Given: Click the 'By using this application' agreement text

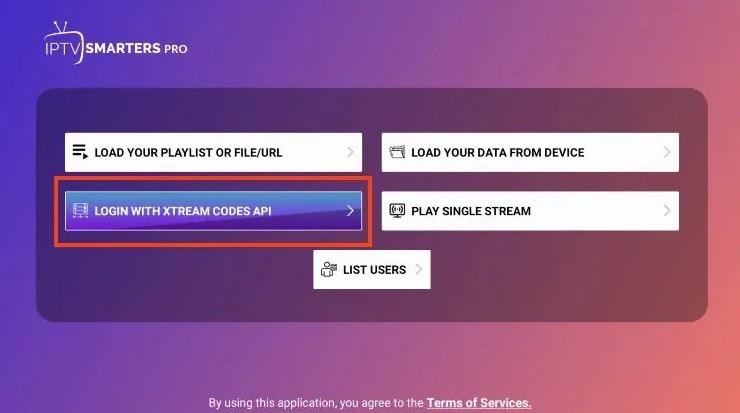Looking at the screenshot, I should click(x=316, y=403).
